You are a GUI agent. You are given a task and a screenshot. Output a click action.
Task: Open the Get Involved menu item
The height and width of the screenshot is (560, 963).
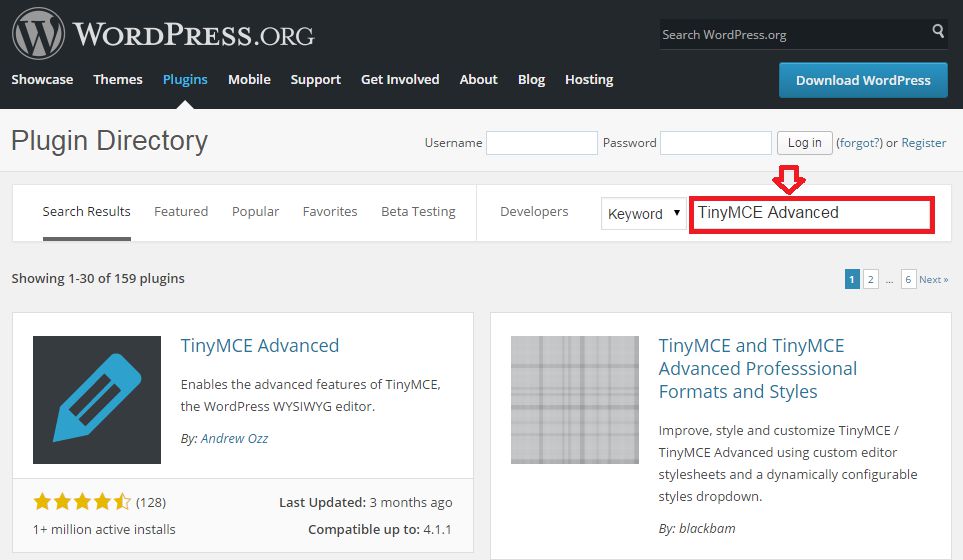[x=400, y=79]
